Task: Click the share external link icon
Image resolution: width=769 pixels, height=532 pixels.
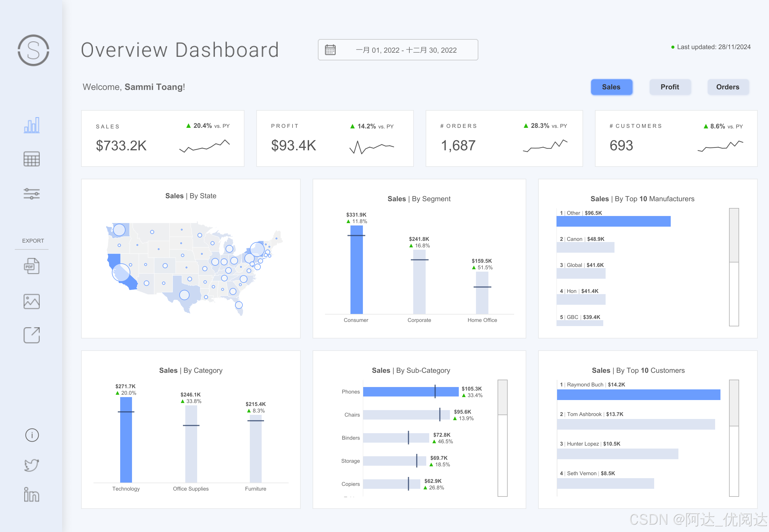Action: coord(32,335)
